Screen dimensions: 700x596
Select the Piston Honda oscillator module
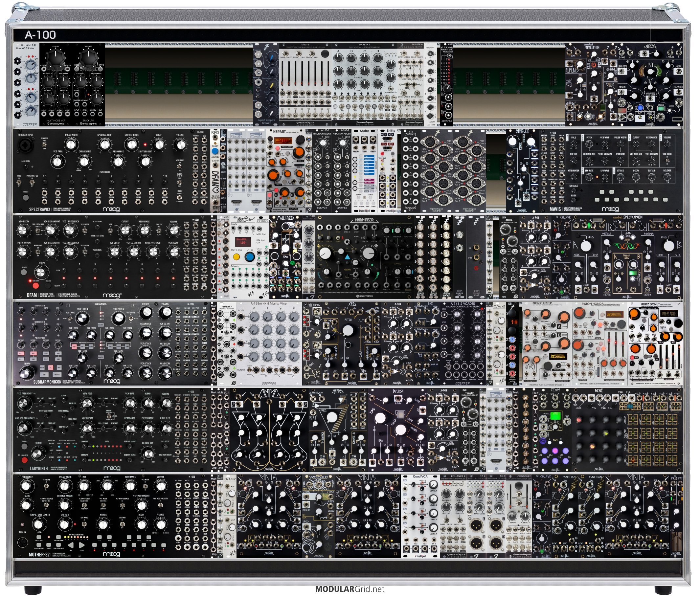[x=600, y=343]
